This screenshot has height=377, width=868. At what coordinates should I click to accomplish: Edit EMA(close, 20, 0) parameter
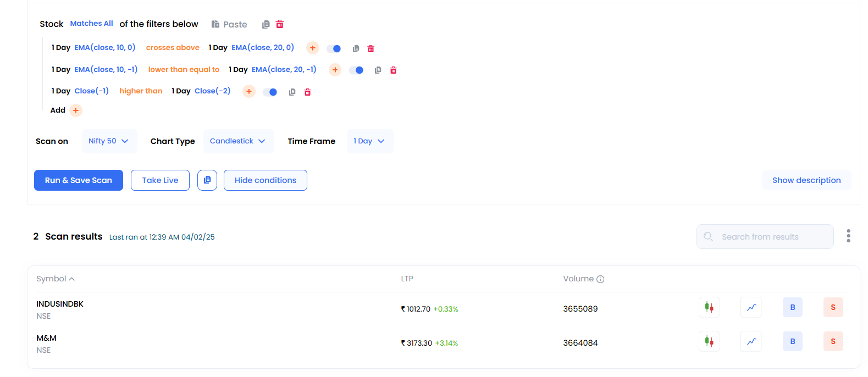click(x=263, y=48)
